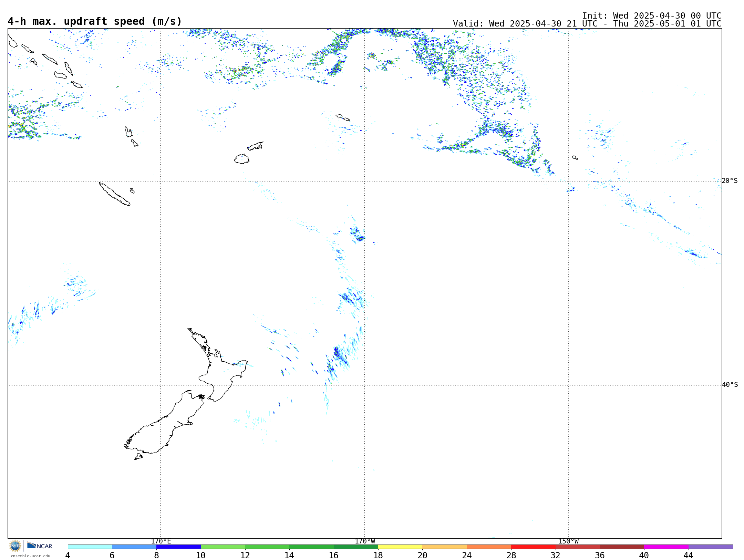This screenshot has height=560, width=744.
Task: Click the dull red 32–36 color swatch
Action: click(x=578, y=547)
